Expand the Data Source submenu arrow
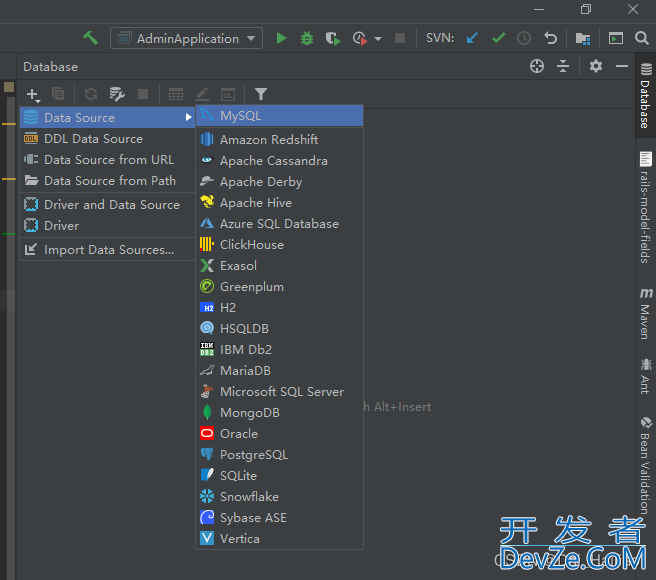Image resolution: width=656 pixels, height=580 pixels. pyautogui.click(x=188, y=118)
